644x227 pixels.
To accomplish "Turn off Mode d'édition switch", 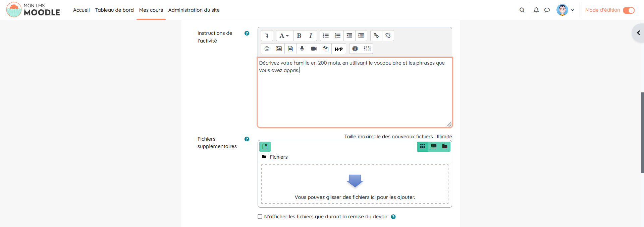I will click(629, 10).
